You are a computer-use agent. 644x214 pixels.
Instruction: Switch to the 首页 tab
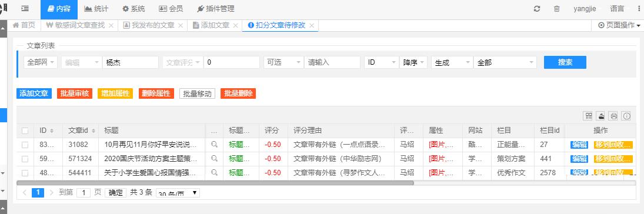pyautogui.click(x=24, y=25)
